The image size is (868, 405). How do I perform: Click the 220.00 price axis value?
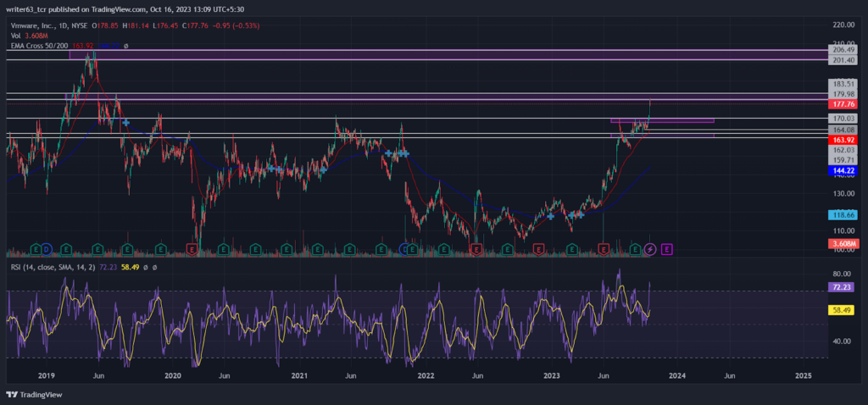pos(843,25)
